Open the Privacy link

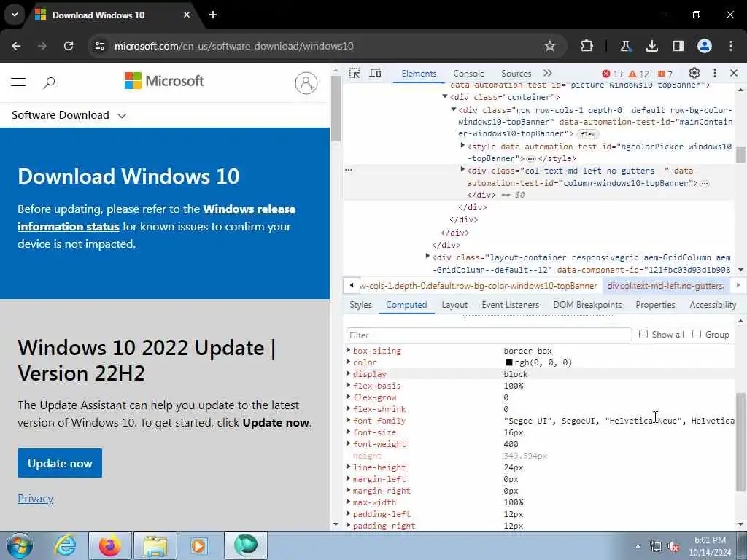(35, 499)
